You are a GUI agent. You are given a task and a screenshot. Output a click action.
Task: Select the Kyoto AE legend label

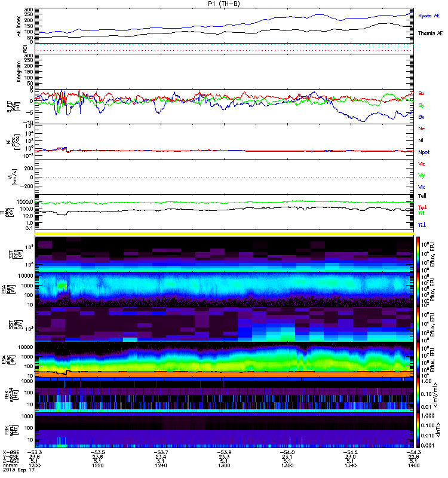point(429,16)
